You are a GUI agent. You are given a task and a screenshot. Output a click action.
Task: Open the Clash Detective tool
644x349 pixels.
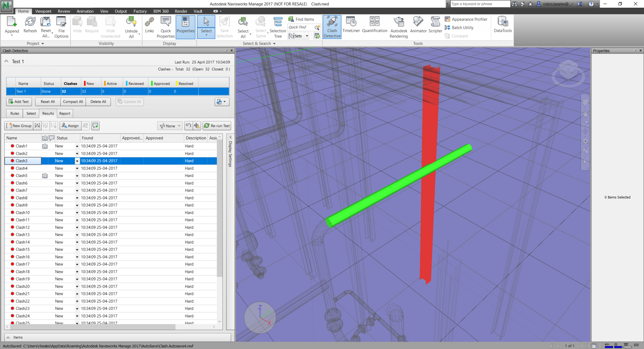(x=332, y=27)
